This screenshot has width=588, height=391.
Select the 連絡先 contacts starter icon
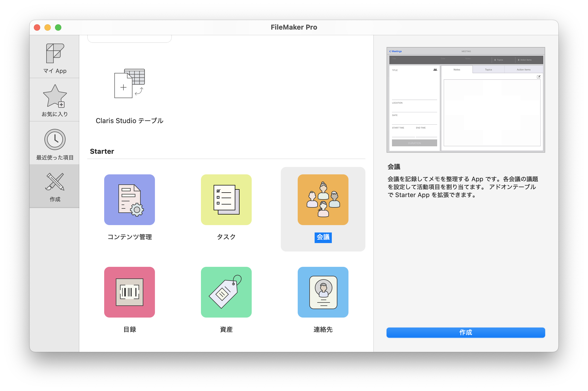(x=323, y=292)
